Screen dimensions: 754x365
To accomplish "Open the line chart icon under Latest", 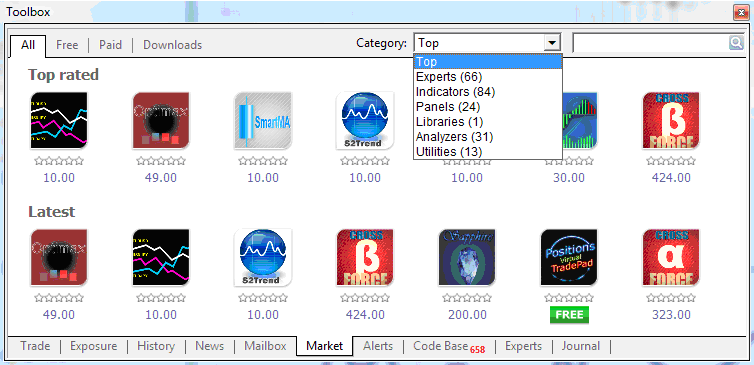I will coord(161,257).
